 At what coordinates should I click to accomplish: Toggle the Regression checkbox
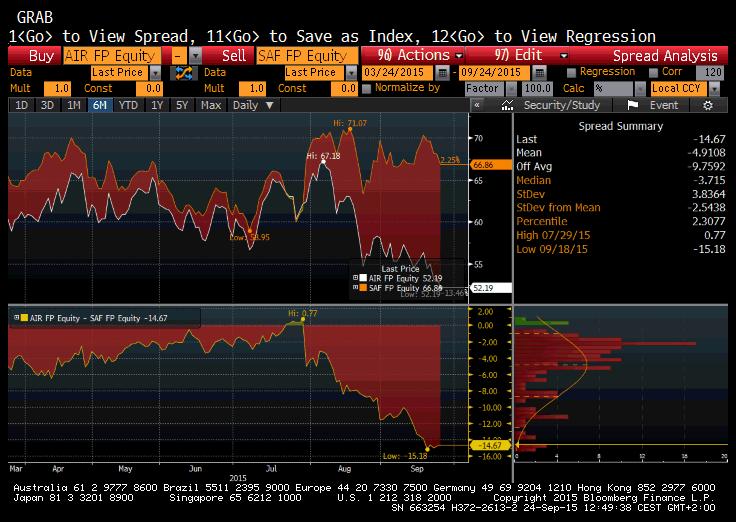pyautogui.click(x=571, y=72)
